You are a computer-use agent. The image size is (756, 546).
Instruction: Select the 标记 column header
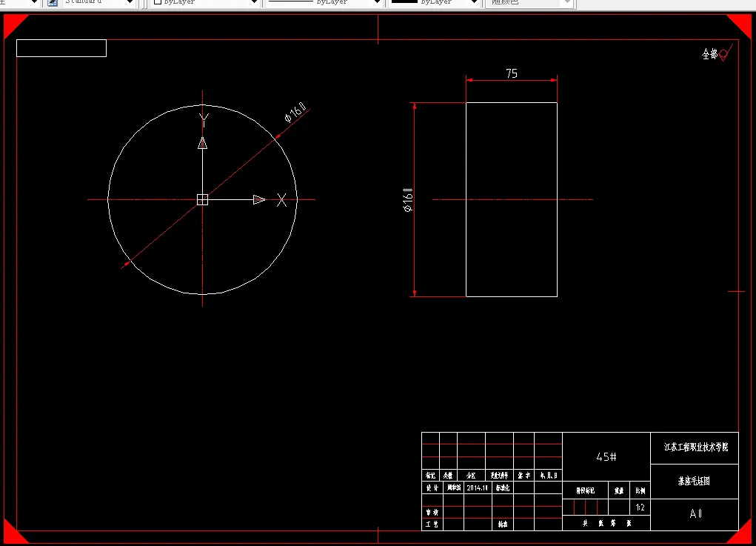pos(430,476)
